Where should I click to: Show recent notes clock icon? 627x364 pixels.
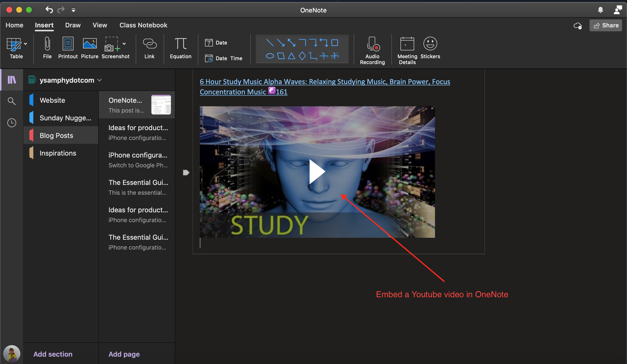(x=12, y=123)
